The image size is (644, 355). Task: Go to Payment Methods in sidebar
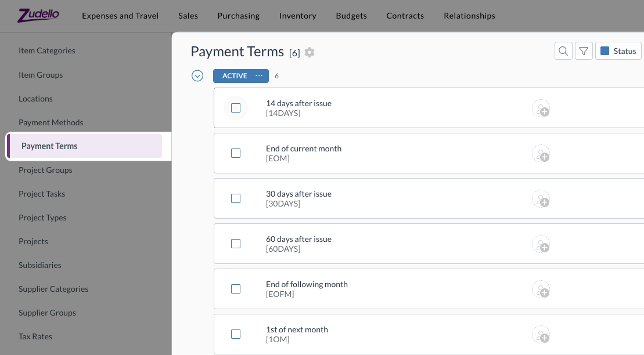click(x=51, y=122)
